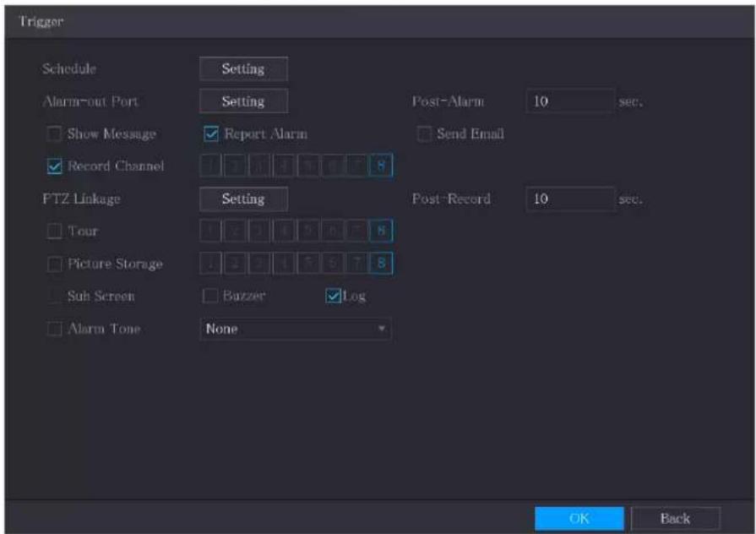Select Picture Storage channel 5
756x534 pixels.
[308, 264]
